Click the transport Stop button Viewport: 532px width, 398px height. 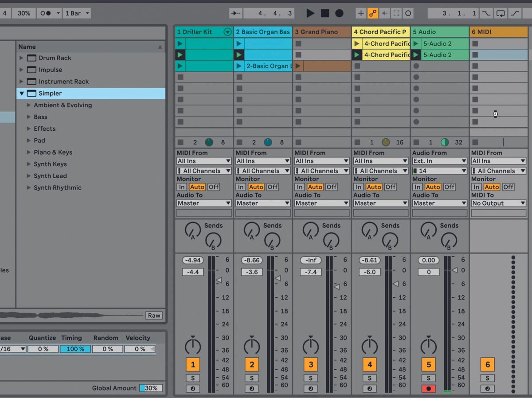click(325, 13)
